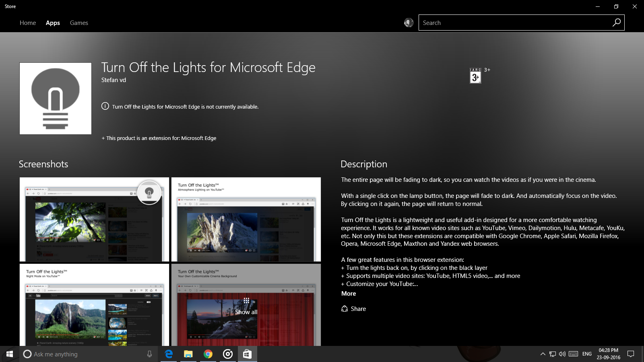Click the Cortana microphone icon
Screen dimensions: 644x362
tap(150, 354)
